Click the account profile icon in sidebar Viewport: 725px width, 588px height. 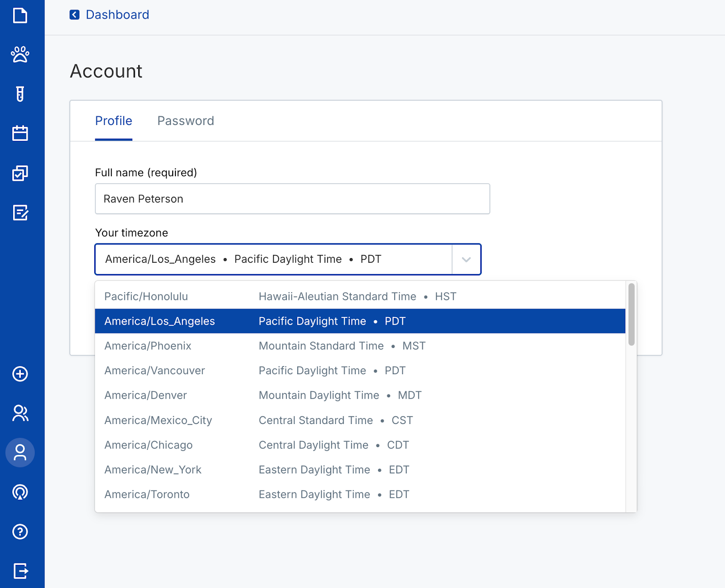pos(20,453)
